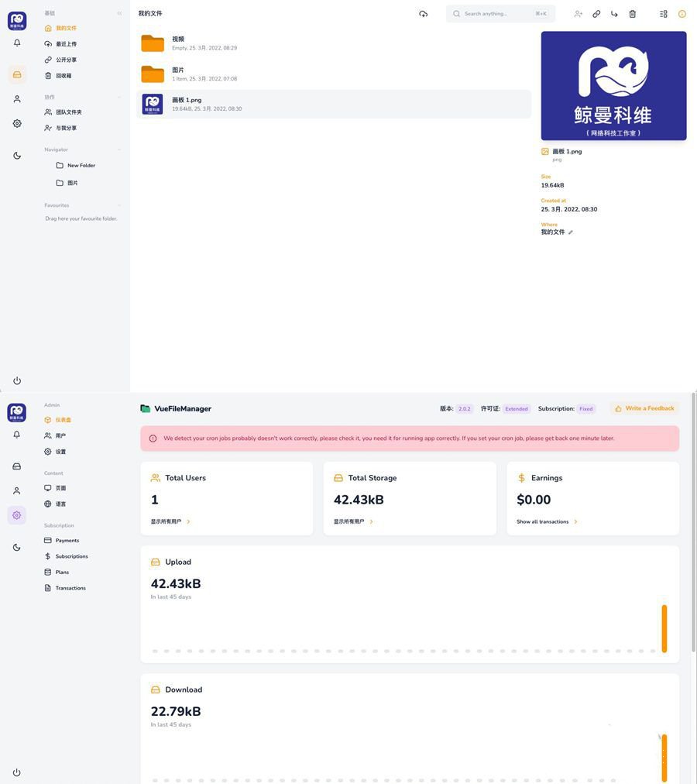Collapse the Navigator section

click(118, 148)
